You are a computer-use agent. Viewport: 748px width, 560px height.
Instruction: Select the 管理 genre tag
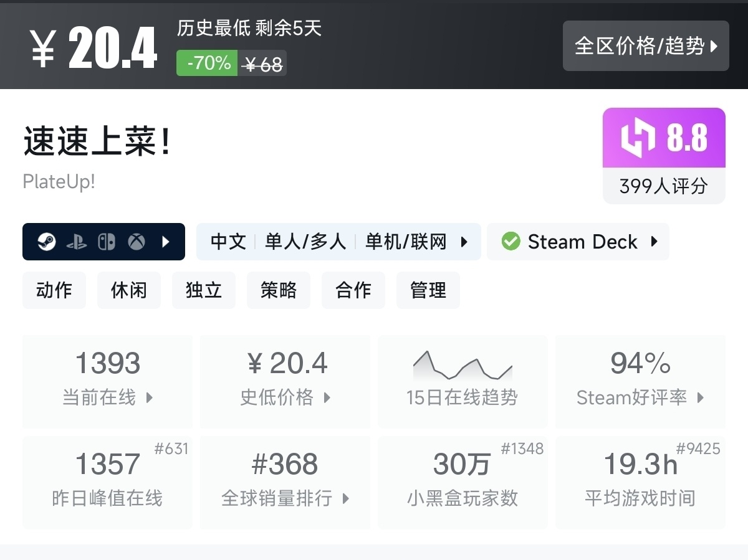click(428, 290)
